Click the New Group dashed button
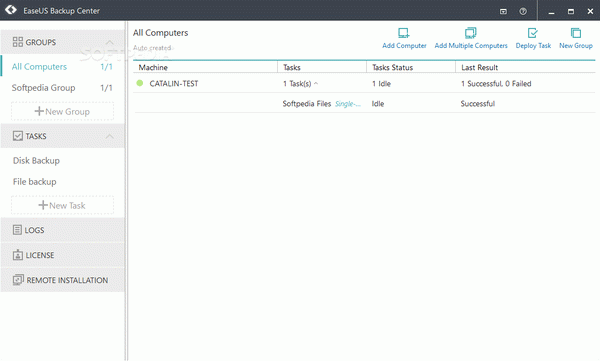 point(62,111)
